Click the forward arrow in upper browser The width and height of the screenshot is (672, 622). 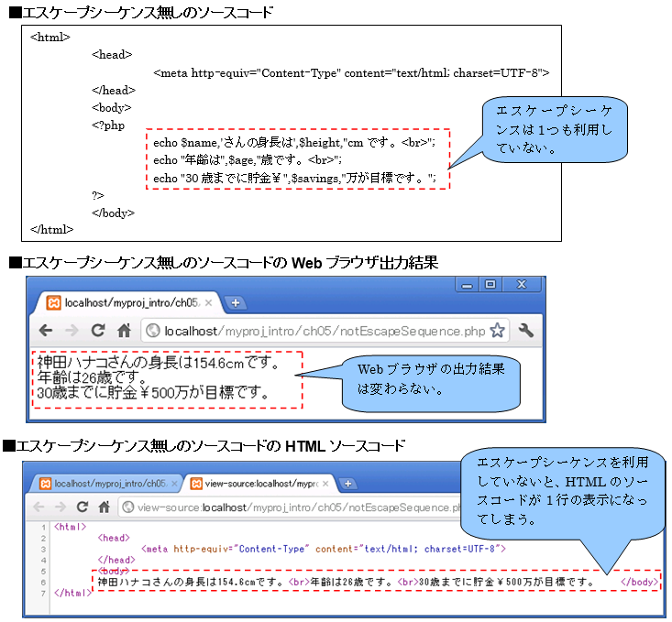pos(71,331)
